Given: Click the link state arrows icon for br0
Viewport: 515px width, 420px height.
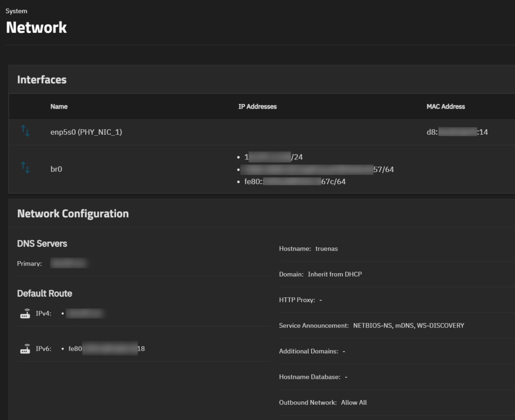Looking at the screenshot, I should tap(25, 167).
